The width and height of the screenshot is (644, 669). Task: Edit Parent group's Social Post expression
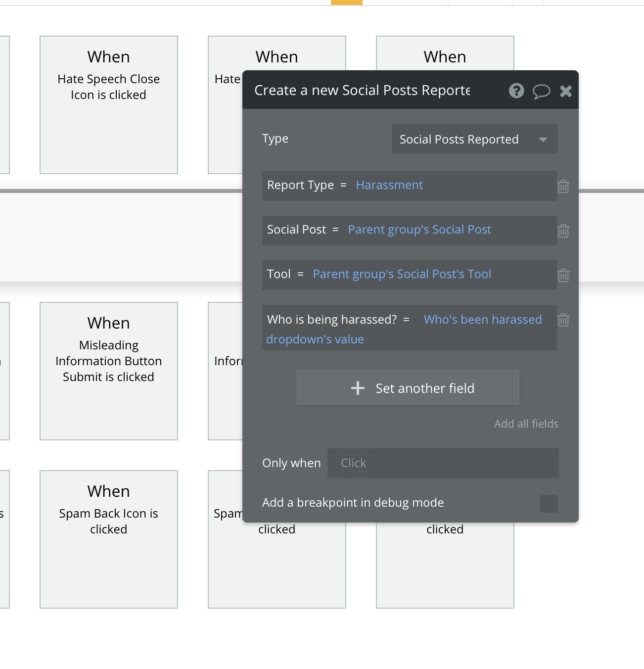(419, 230)
